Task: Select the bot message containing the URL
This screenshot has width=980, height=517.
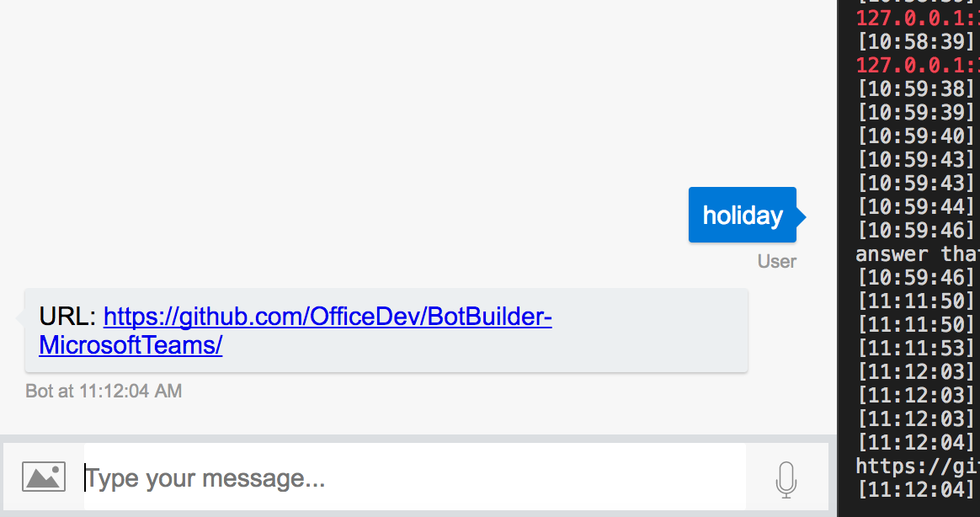Action: click(x=386, y=330)
